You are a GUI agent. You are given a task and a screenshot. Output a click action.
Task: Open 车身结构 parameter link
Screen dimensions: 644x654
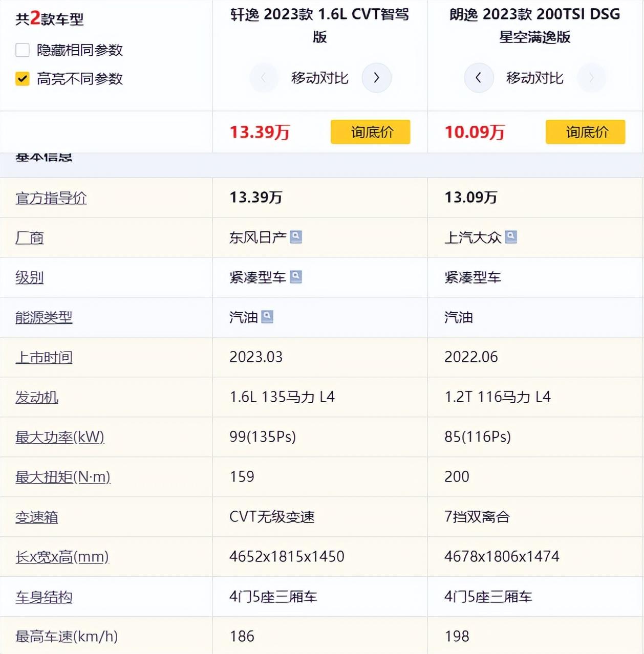tap(44, 597)
